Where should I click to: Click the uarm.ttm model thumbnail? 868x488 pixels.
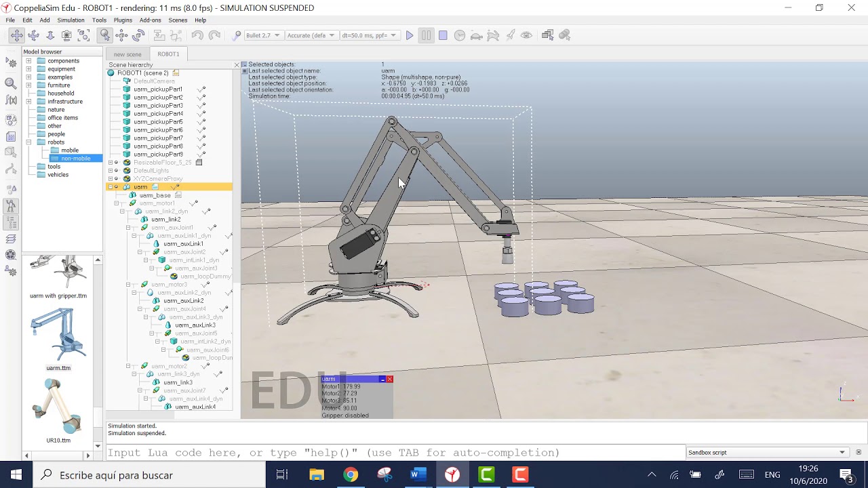point(58,335)
